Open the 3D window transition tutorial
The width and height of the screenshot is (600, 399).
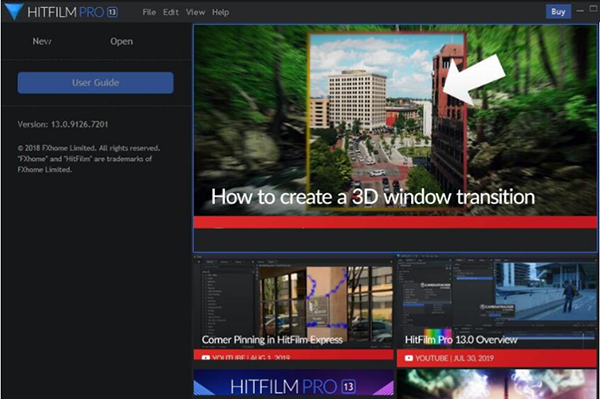[395, 138]
